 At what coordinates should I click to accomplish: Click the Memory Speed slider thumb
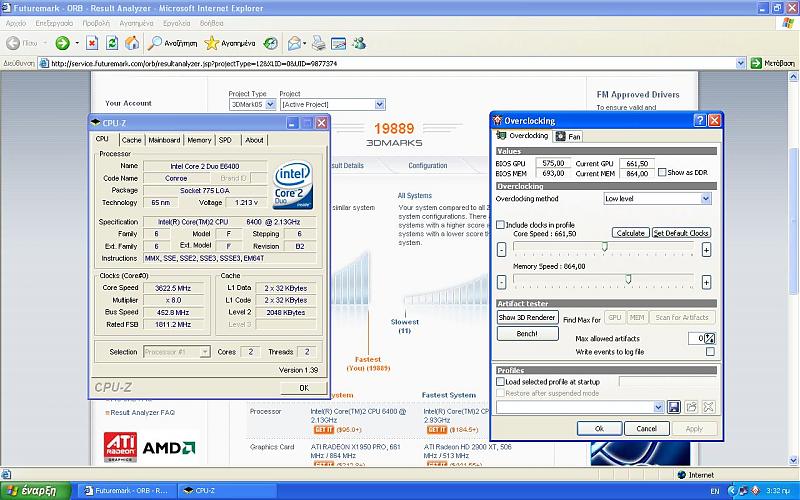click(628, 279)
